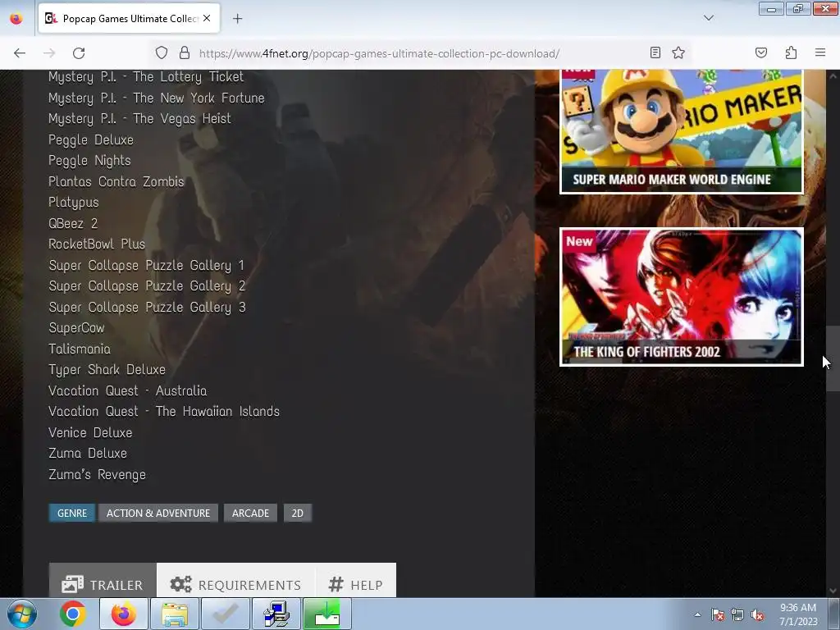Click the page vertical scrollbar thumb
This screenshot has height=630, width=840.
(833, 359)
